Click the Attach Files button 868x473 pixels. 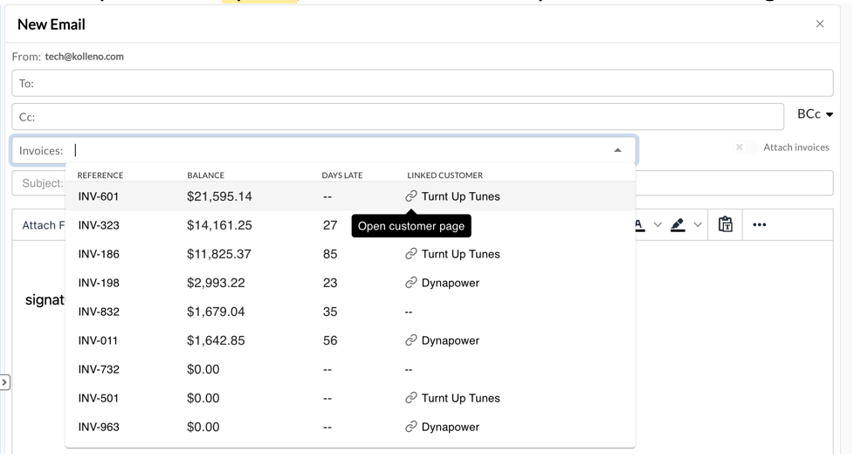point(43,225)
